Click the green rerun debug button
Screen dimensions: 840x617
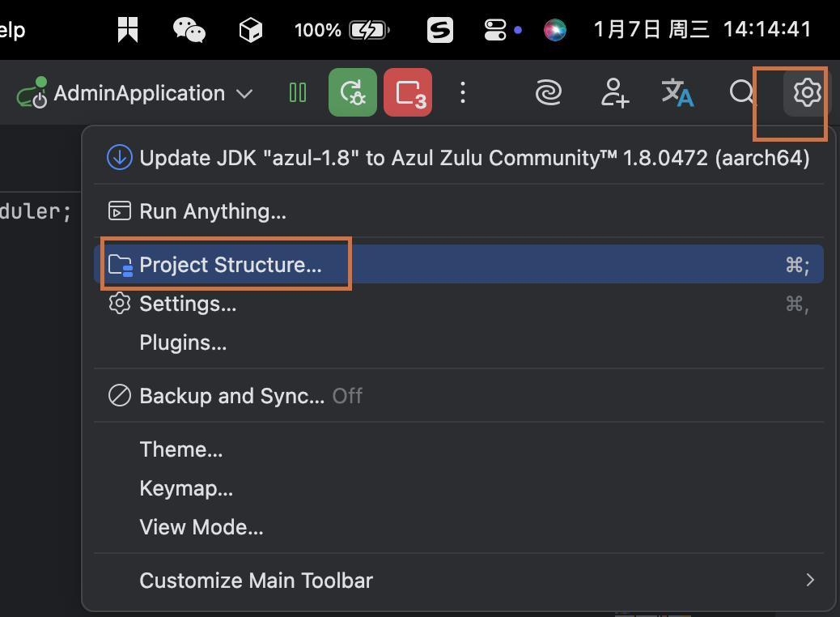(353, 93)
